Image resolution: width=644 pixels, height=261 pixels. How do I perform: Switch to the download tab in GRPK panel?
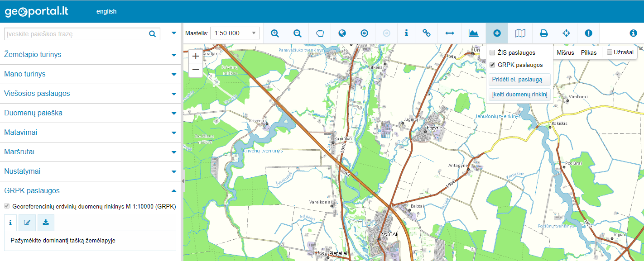(x=46, y=222)
